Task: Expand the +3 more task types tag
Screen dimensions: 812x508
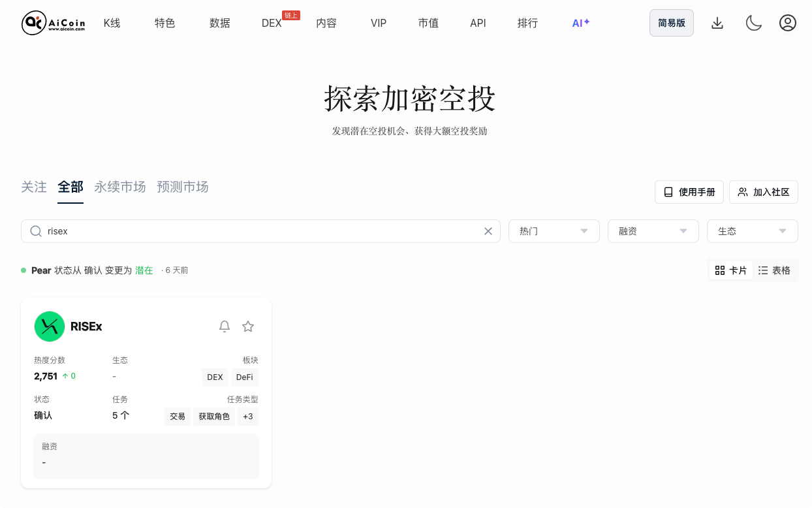Action: (248, 417)
